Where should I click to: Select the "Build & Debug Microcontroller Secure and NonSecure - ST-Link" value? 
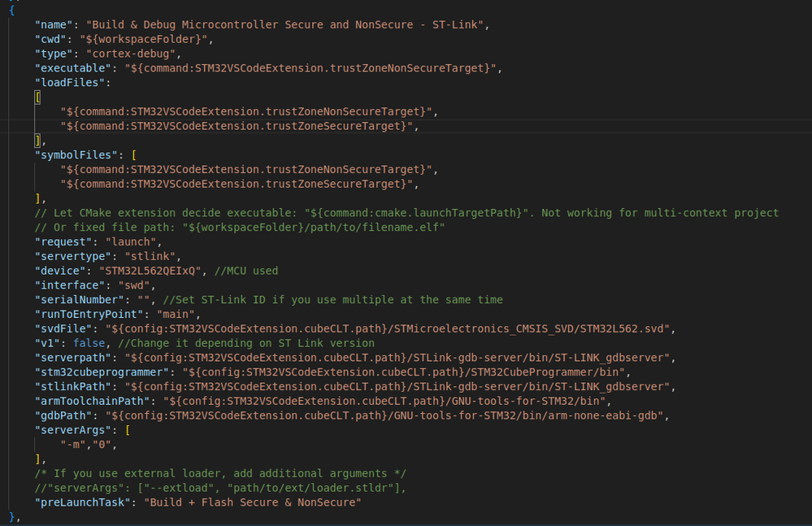pyautogui.click(x=284, y=25)
